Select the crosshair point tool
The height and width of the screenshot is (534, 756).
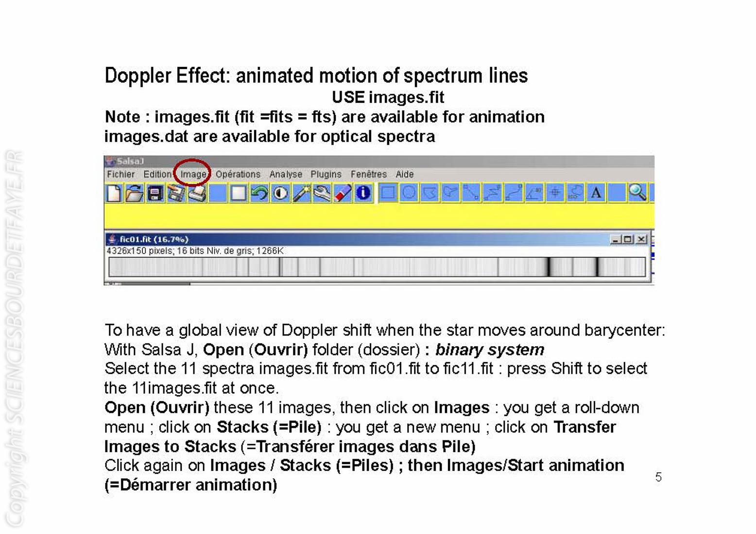click(555, 193)
